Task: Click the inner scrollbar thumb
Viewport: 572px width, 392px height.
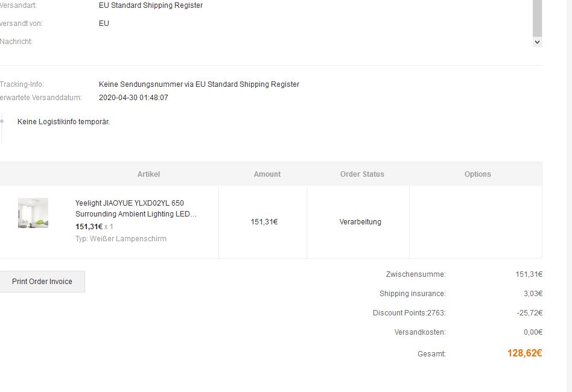Action: coord(537,18)
